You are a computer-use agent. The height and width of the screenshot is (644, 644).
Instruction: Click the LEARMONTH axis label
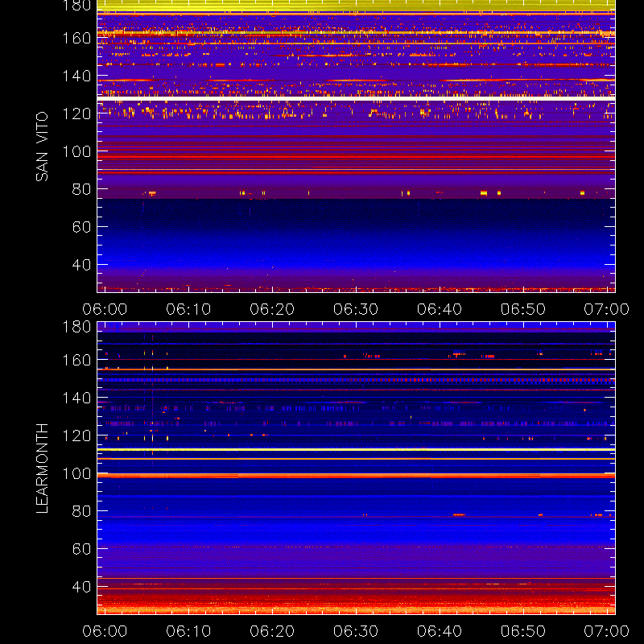pyautogui.click(x=42, y=469)
